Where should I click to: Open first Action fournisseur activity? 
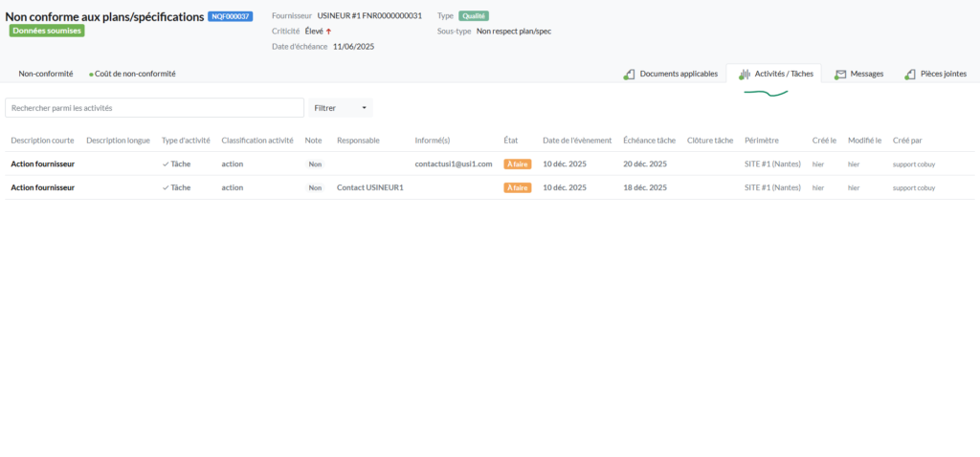42,163
